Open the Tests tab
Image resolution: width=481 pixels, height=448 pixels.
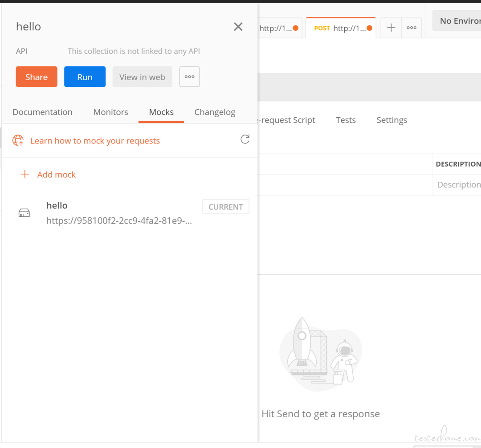click(x=346, y=120)
